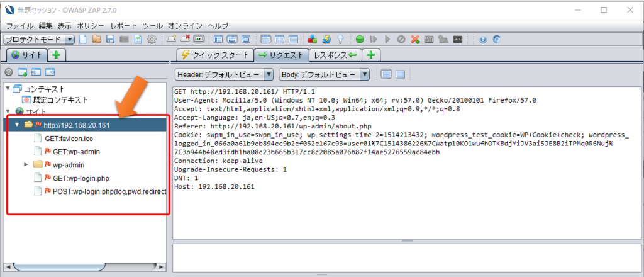Open the 表示 menu
This screenshot has width=644, height=277.
(x=65, y=25)
